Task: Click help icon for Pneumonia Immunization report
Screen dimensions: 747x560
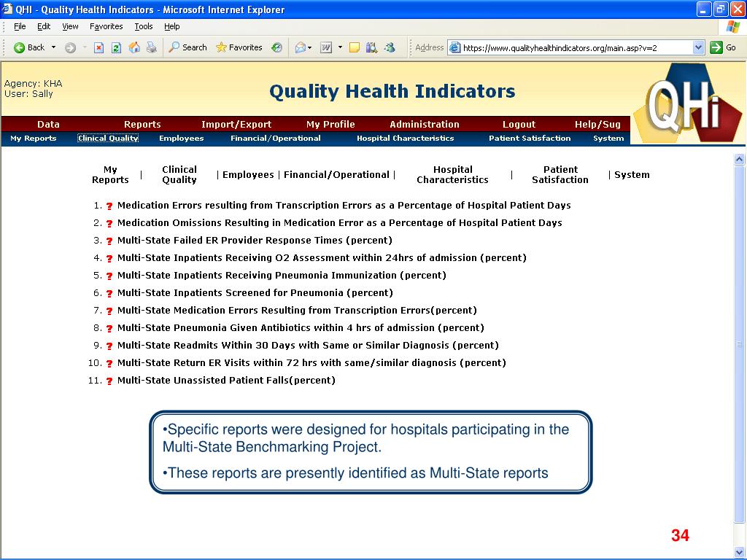Action: [x=109, y=276]
